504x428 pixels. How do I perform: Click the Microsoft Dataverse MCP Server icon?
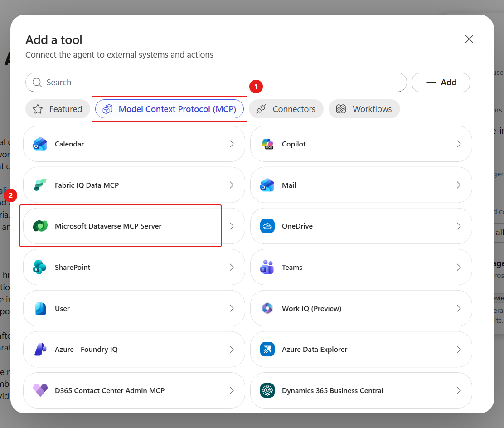point(40,226)
